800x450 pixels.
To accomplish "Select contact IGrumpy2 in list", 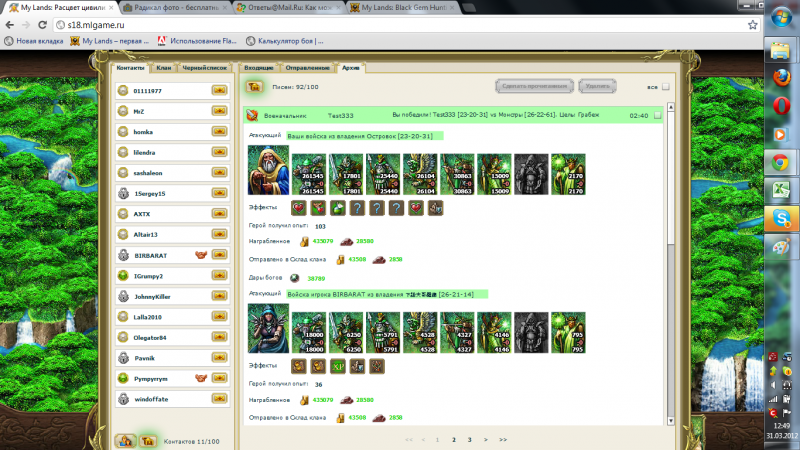I will tap(172, 276).
